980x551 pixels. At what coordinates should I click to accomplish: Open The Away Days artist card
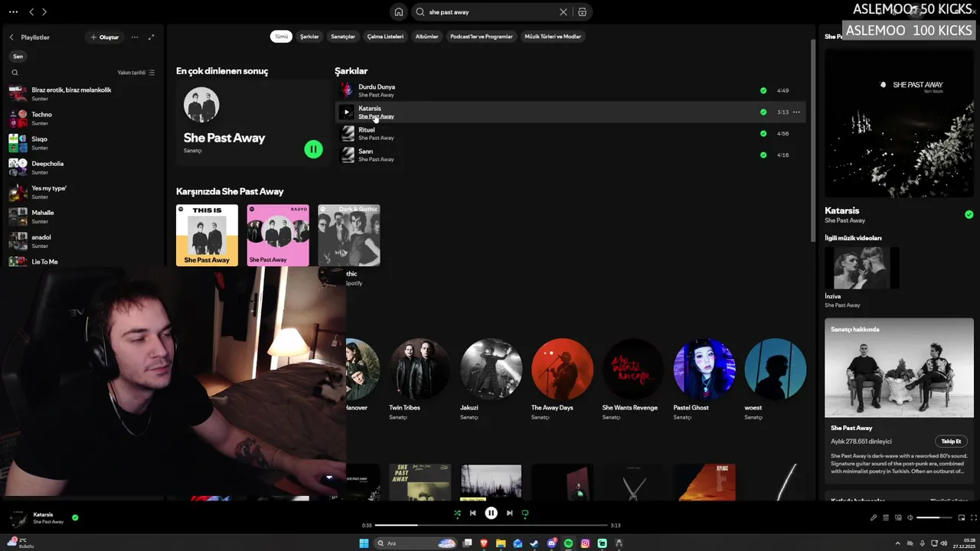pos(562,379)
